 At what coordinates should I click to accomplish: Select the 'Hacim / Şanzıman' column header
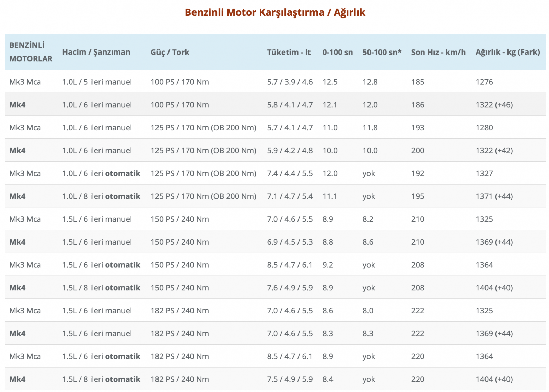click(x=96, y=52)
